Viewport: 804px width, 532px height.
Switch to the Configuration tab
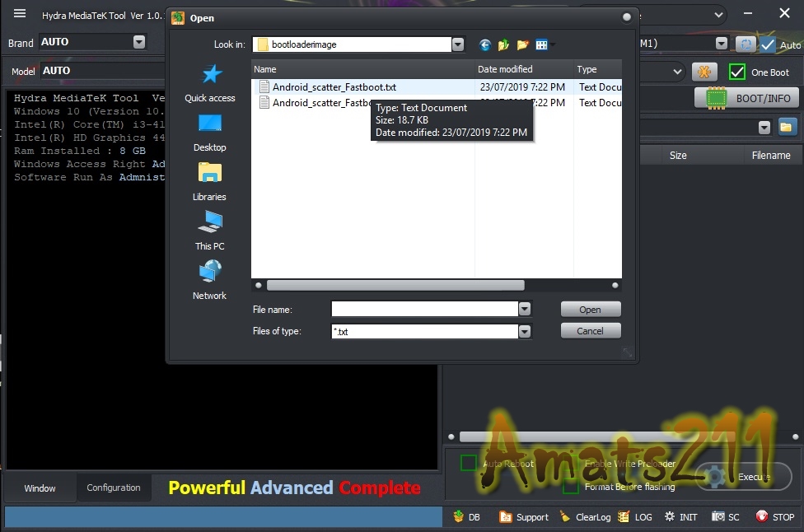pyautogui.click(x=114, y=488)
